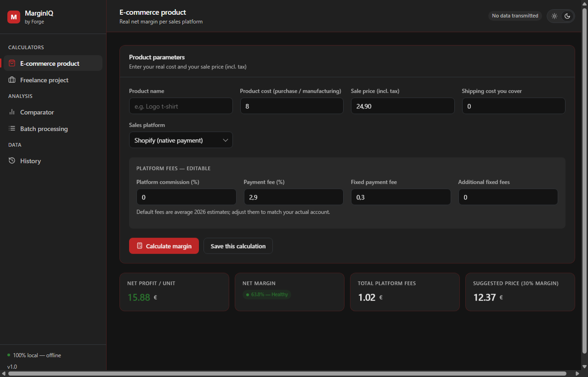Click Save this calculation button
Image resolution: width=588 pixels, height=377 pixels.
[x=238, y=246]
